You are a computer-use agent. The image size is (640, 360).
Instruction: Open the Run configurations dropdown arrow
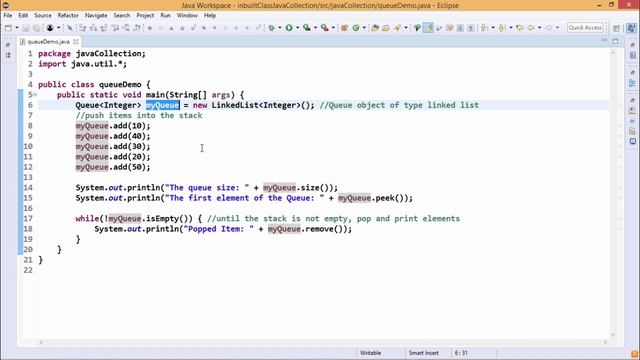coord(298,28)
